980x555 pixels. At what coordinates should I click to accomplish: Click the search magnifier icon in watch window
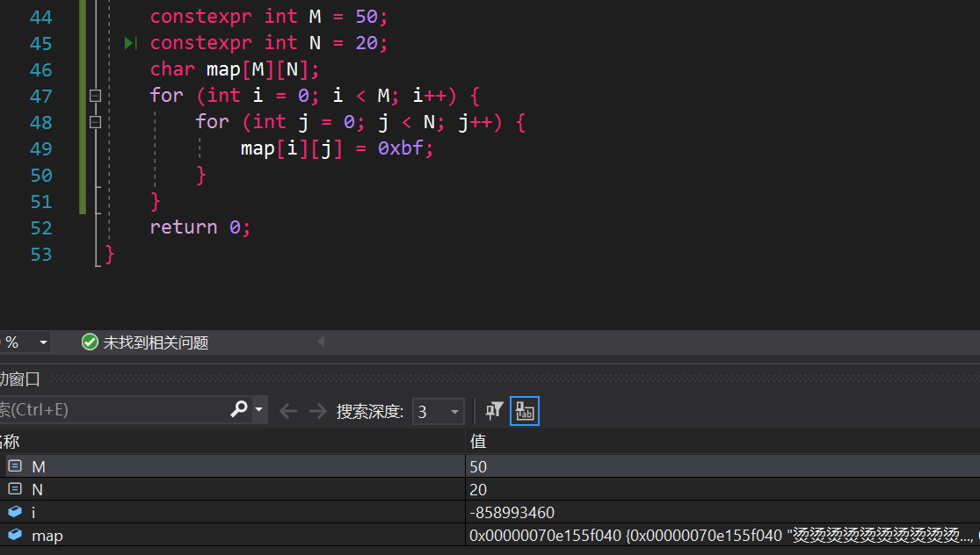[238, 410]
